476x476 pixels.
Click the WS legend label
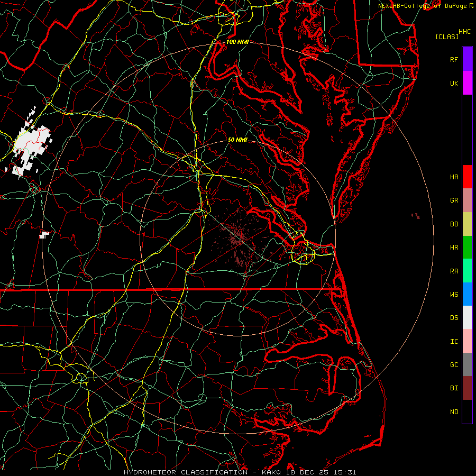pos(454,294)
